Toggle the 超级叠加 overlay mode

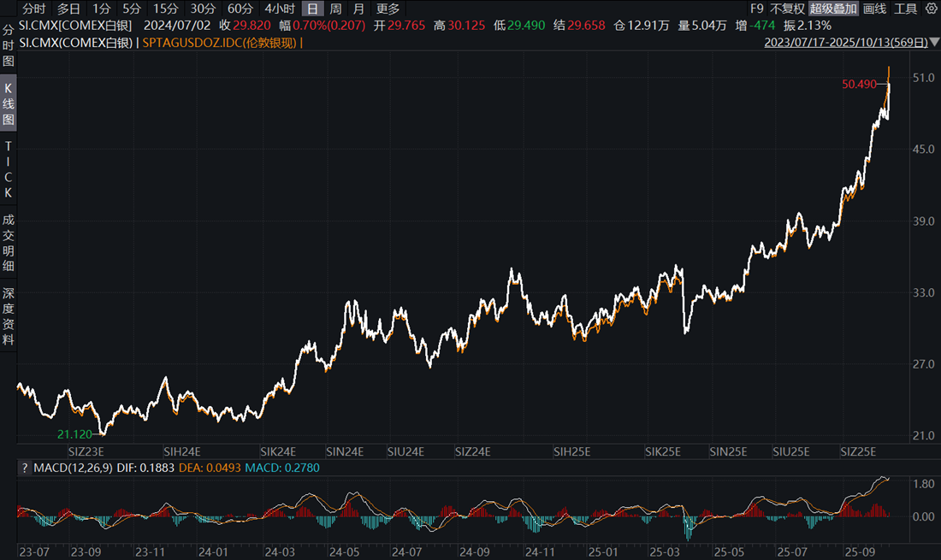click(833, 9)
